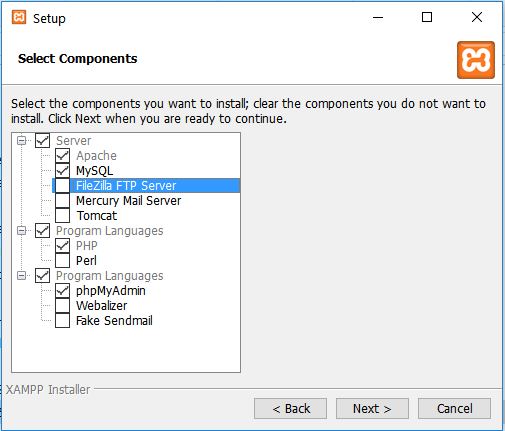Tick the Fake Sendmail checkbox
The image size is (505, 431).
point(62,321)
